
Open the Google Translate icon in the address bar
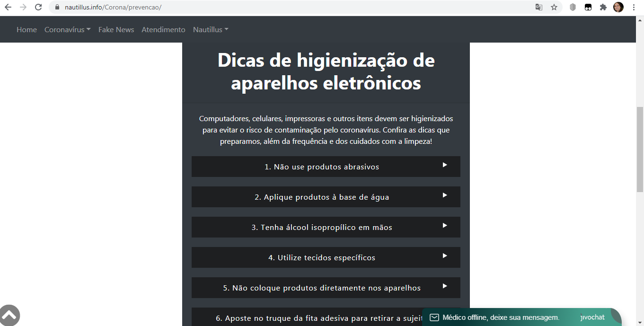pyautogui.click(x=538, y=8)
